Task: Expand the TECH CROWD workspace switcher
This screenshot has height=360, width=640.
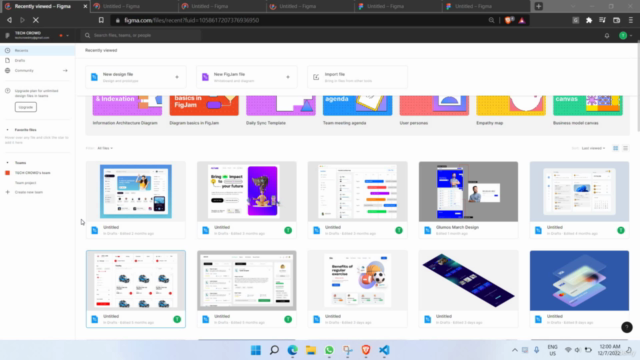Action: click(67, 36)
